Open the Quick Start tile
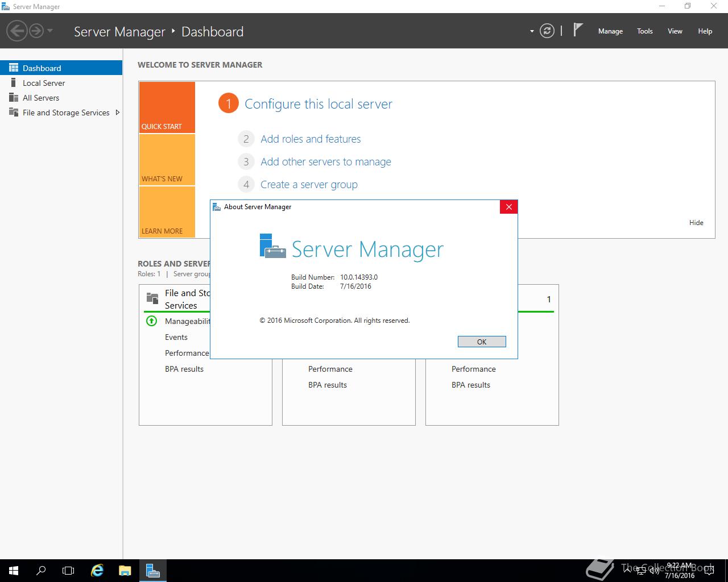This screenshot has height=582, width=728. pyautogui.click(x=167, y=107)
